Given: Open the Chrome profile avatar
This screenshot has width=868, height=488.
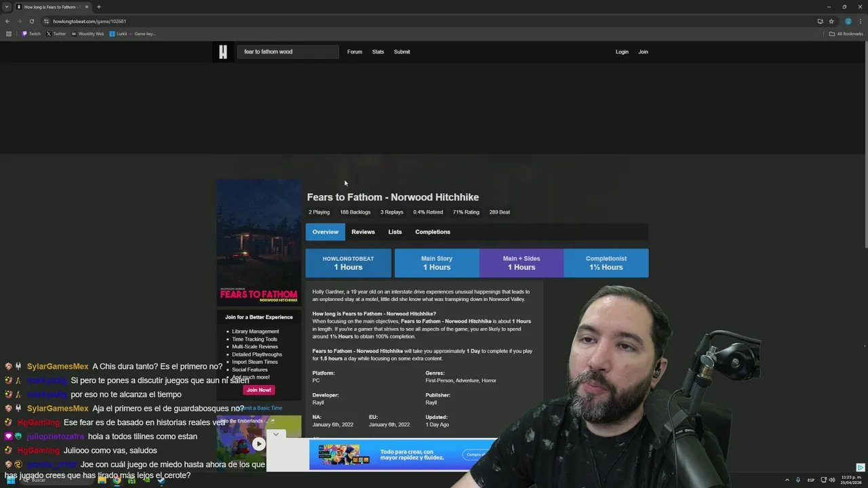Looking at the screenshot, I should (848, 21).
